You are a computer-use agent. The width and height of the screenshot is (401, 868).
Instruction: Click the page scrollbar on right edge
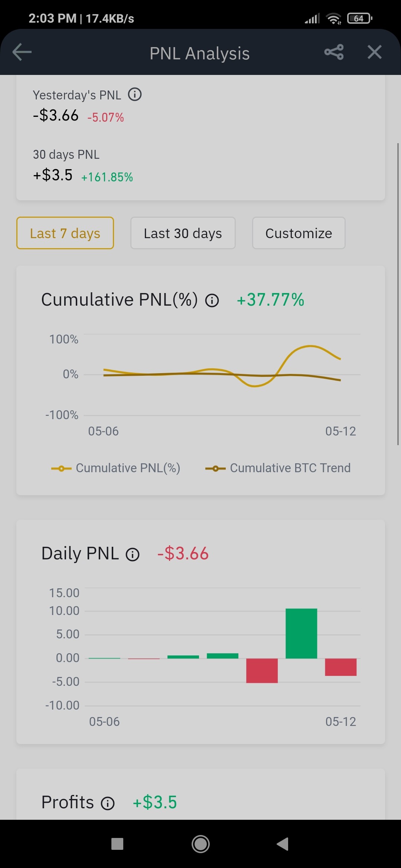coord(398,294)
